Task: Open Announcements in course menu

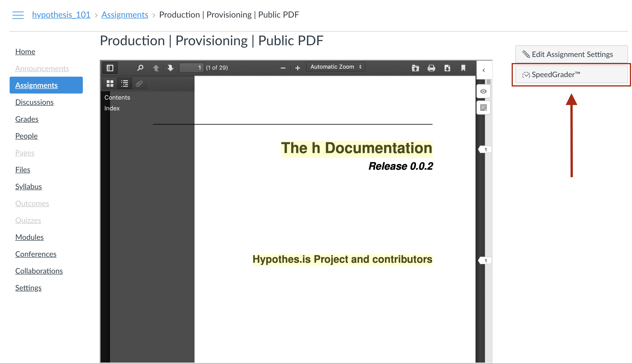Action: 42,68
